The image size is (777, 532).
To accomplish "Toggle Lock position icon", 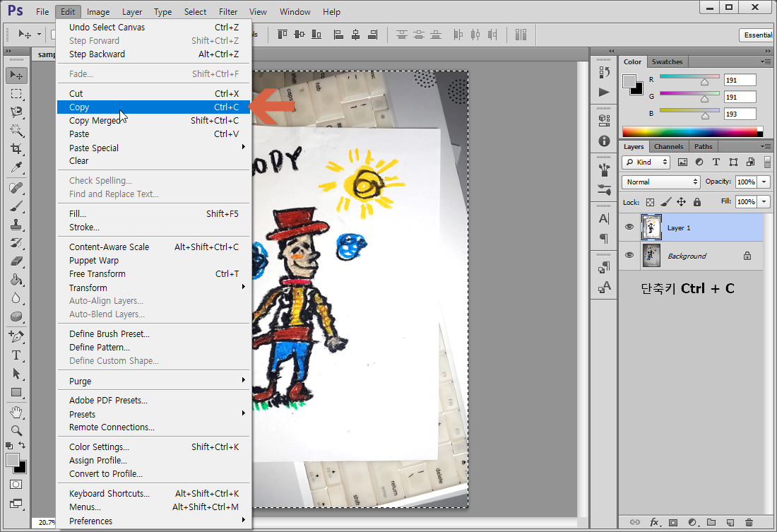I will (682, 202).
